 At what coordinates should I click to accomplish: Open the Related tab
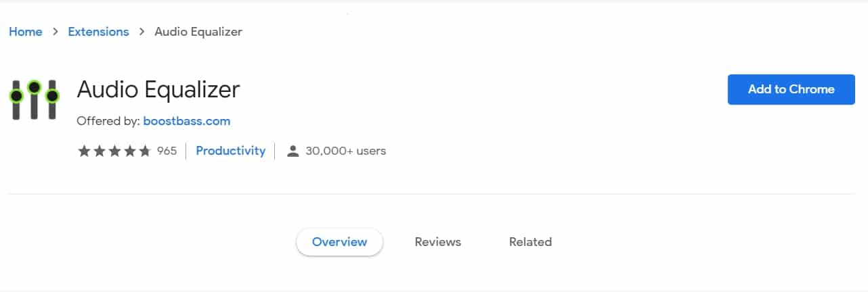(x=530, y=241)
